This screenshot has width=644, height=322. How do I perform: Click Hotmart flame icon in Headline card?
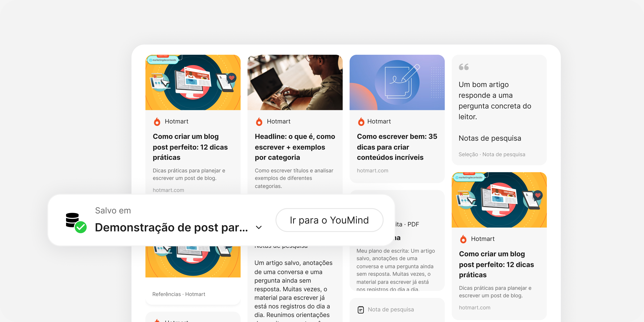click(259, 121)
